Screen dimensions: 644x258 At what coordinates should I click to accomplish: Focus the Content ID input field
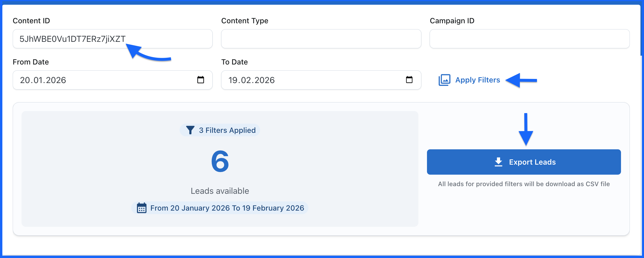coord(112,39)
